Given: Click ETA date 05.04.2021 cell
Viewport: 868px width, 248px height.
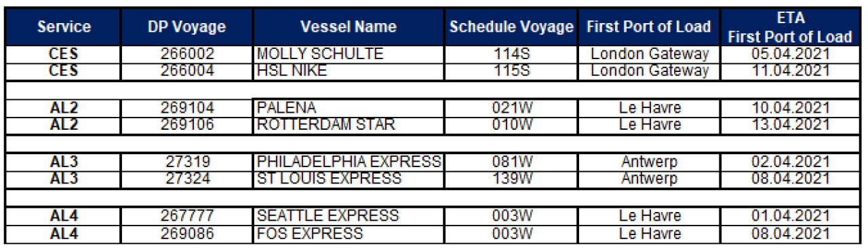Looking at the screenshot, I should click(x=789, y=54).
